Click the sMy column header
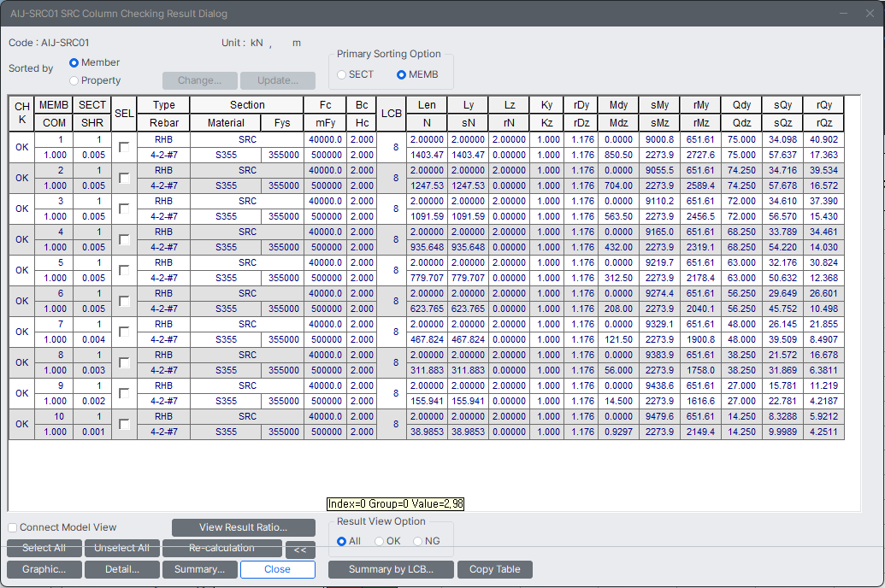This screenshot has width=885, height=588. (659, 105)
